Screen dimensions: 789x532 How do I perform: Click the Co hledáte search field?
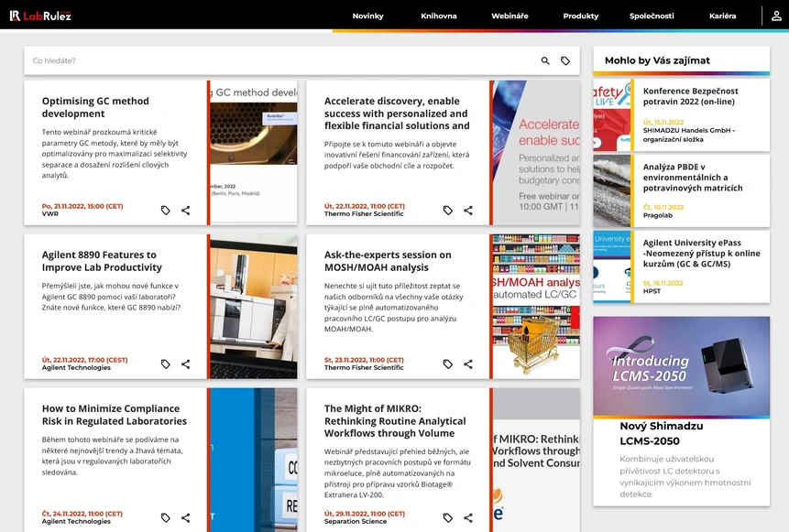(x=275, y=61)
